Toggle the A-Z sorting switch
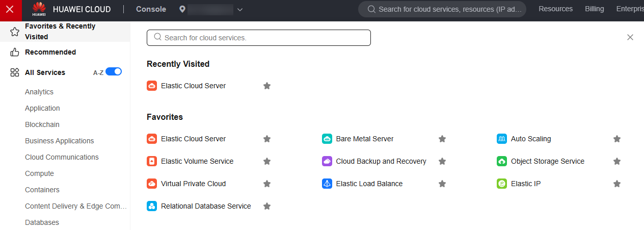This screenshot has height=230, width=644. pos(114,72)
